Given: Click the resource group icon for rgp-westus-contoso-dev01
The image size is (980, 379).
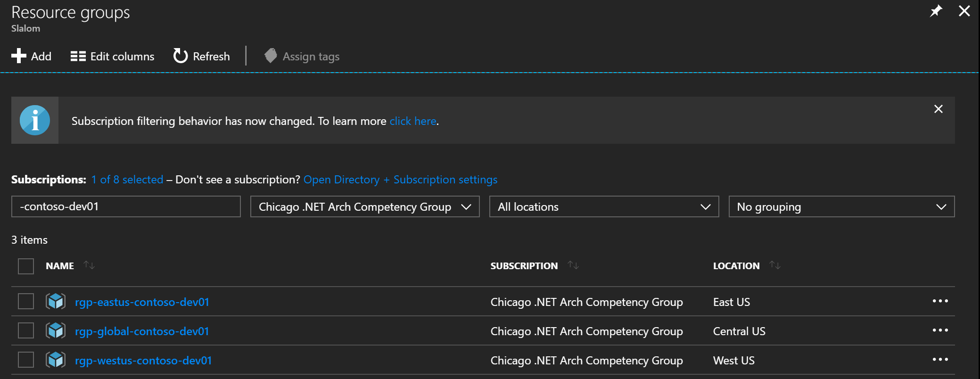Looking at the screenshot, I should pos(56,360).
